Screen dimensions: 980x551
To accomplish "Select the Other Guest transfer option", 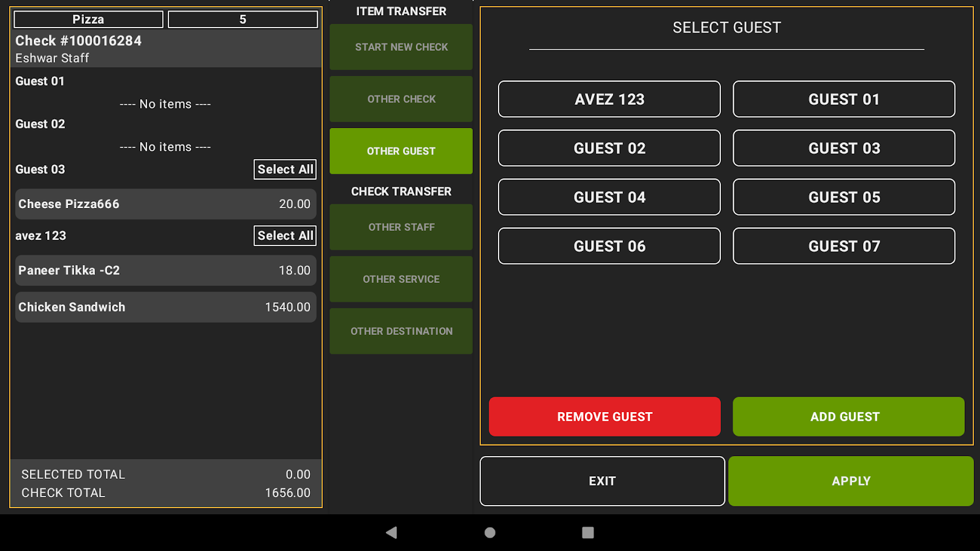I will tap(401, 151).
